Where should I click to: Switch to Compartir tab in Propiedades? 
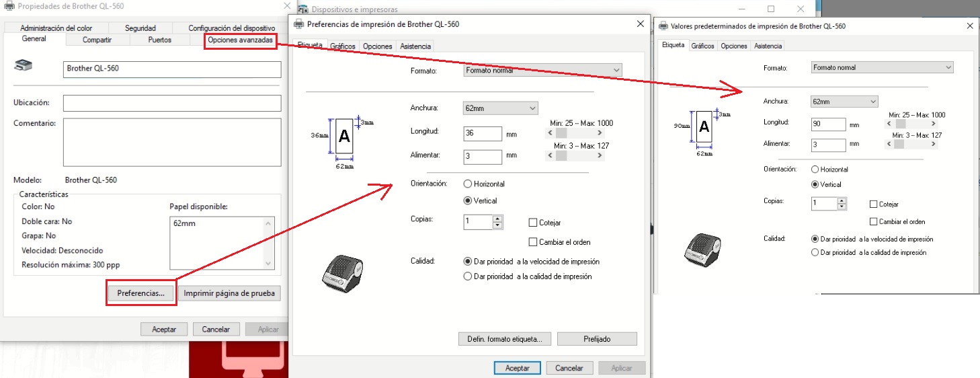pyautogui.click(x=97, y=40)
